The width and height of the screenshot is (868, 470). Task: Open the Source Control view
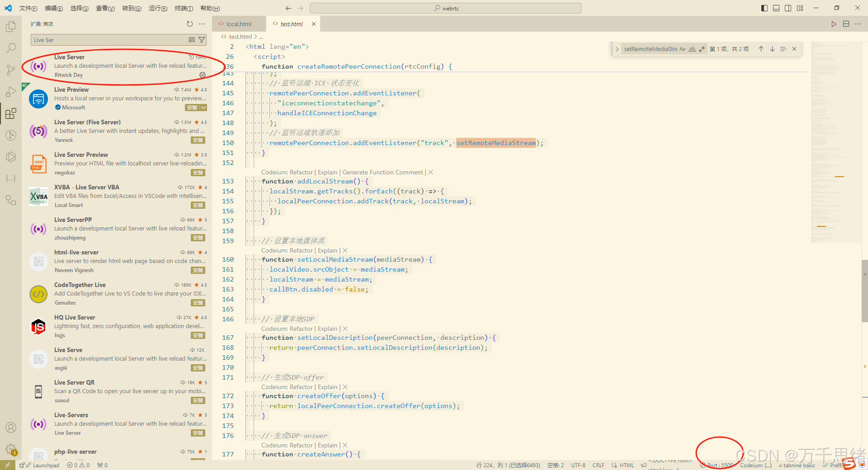click(11, 70)
